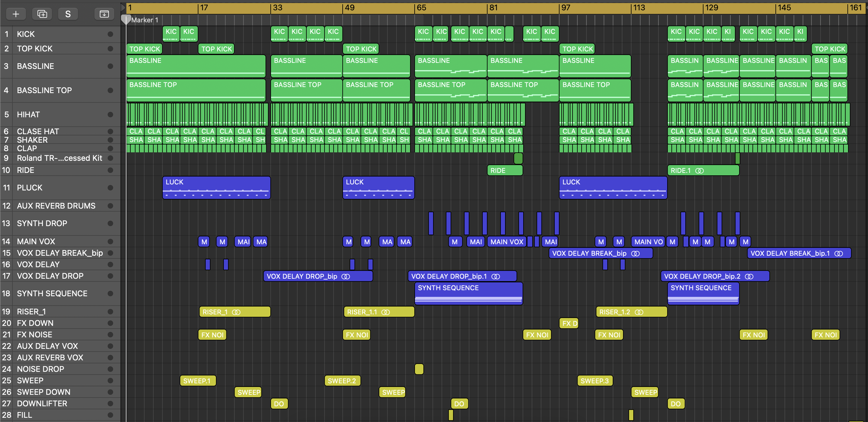This screenshot has height=422, width=868.
Task: Select the first LUCK region on PLUCK track
Action: point(216,188)
